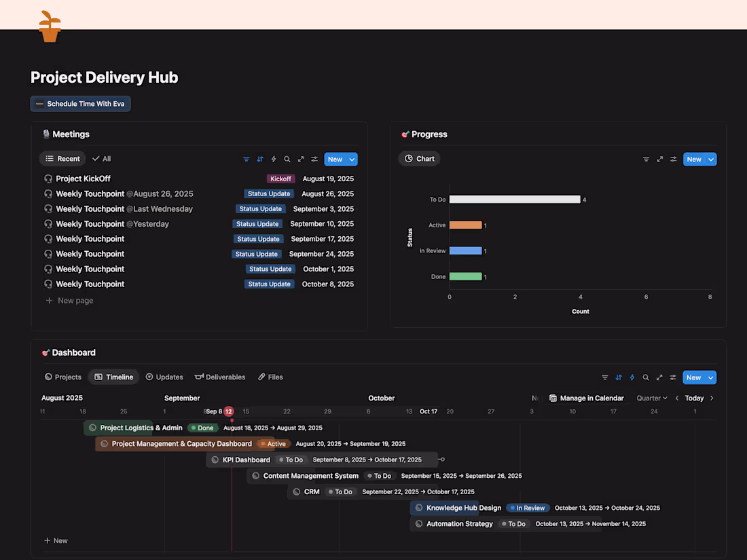
Task: Switch to the Updates tab
Action: click(x=164, y=377)
